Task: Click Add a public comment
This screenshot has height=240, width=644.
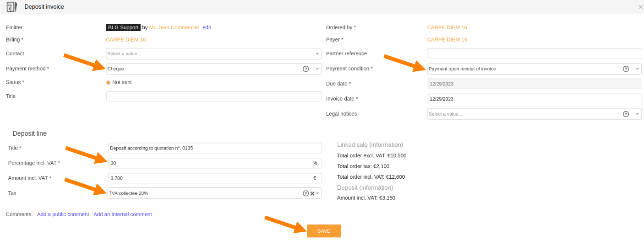Action: pos(63,214)
